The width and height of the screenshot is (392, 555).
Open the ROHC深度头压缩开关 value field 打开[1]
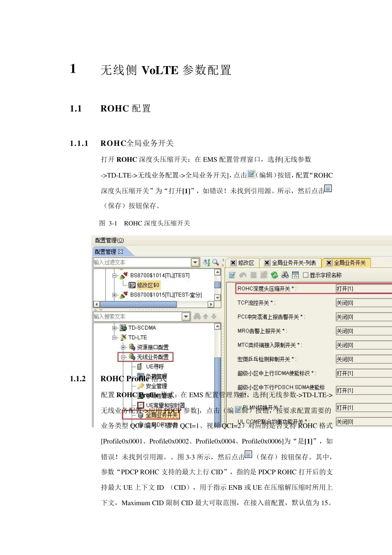tap(364, 289)
